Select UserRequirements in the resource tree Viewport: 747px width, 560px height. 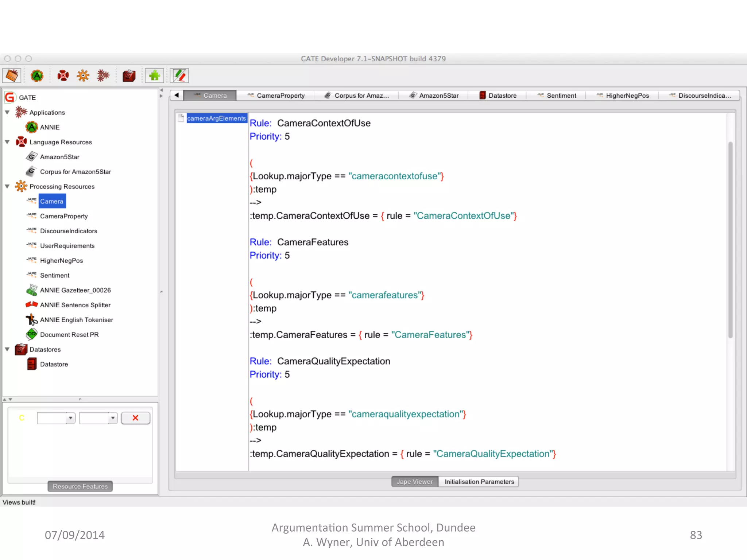point(67,246)
